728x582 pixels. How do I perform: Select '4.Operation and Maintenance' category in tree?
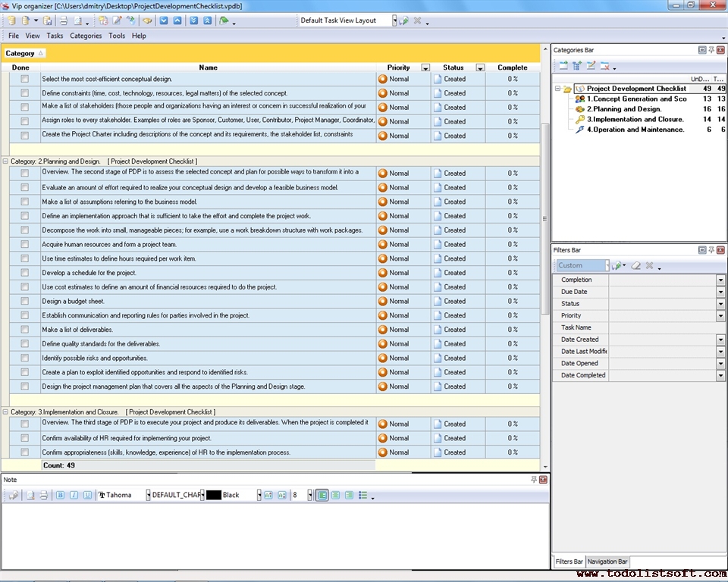coord(636,130)
